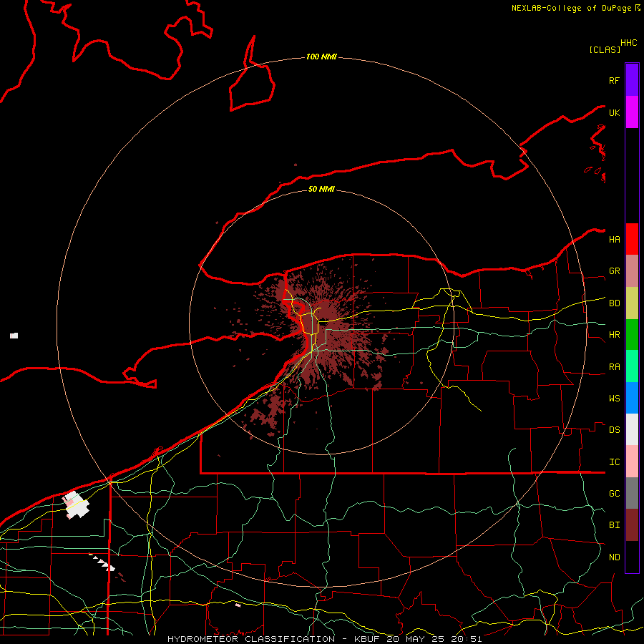Click the Hydrometeor Classification KBUF timestamp caption
Screen dimensions: 644x644
click(x=324, y=639)
